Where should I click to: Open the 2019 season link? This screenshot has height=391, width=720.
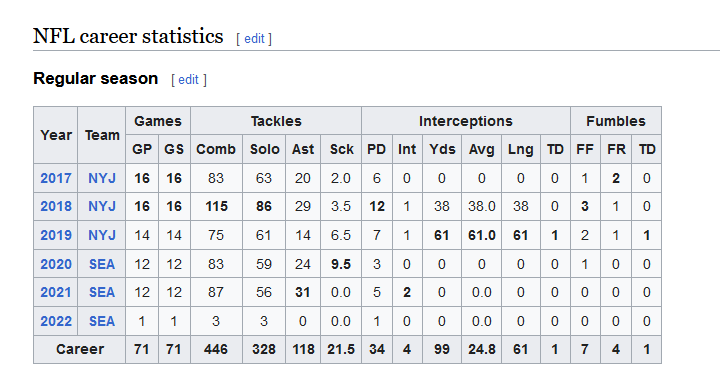pos(56,235)
